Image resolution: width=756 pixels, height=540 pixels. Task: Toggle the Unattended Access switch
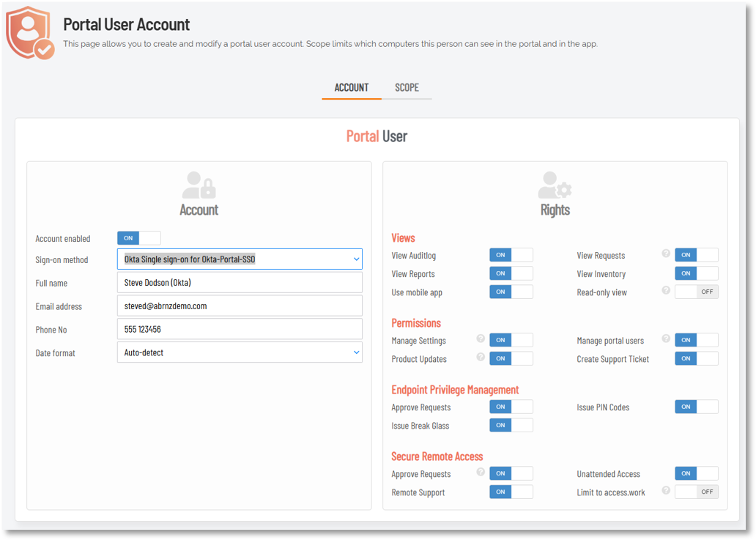[696, 473]
